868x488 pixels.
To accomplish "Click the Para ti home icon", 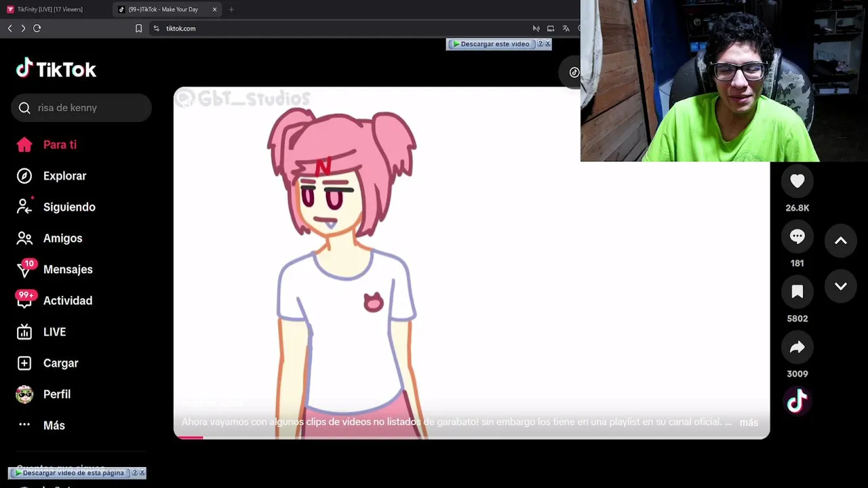I will [x=24, y=144].
